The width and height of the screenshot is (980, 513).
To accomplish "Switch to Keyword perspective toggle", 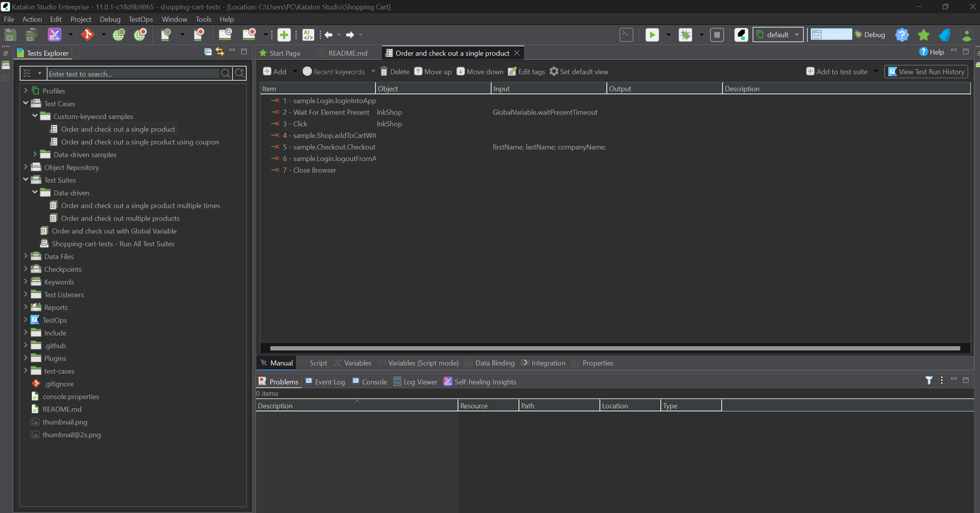I will click(x=831, y=35).
